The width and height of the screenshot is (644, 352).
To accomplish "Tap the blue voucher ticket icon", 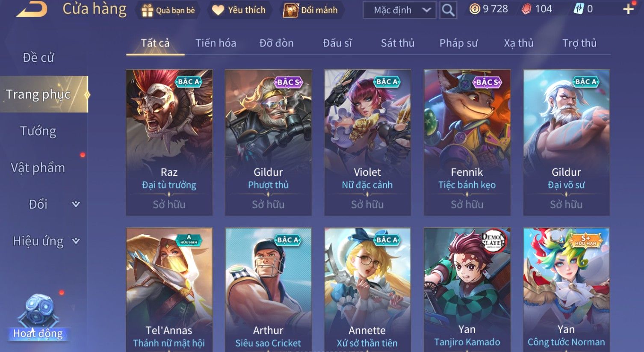I will 579,9.
